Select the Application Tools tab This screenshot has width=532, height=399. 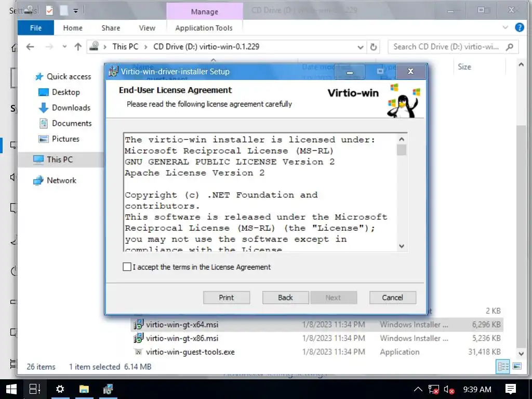pyautogui.click(x=204, y=28)
